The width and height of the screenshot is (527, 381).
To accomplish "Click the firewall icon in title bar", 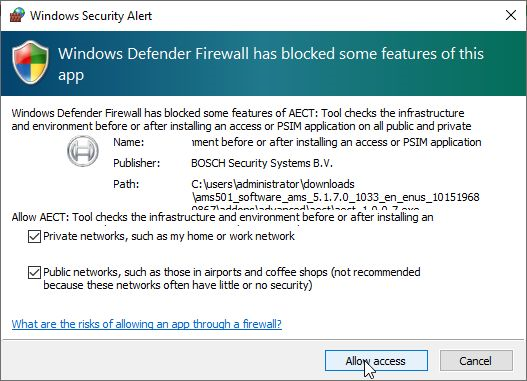I will 17,15.
